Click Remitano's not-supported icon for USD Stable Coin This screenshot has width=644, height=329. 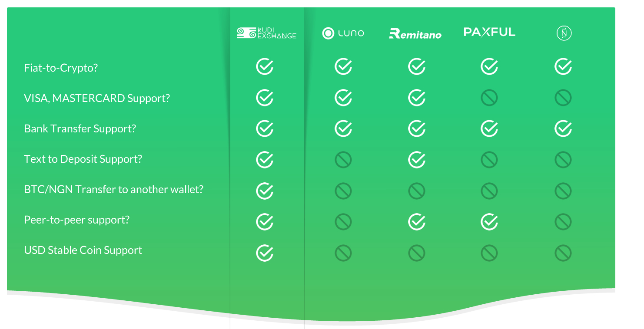coord(416,253)
